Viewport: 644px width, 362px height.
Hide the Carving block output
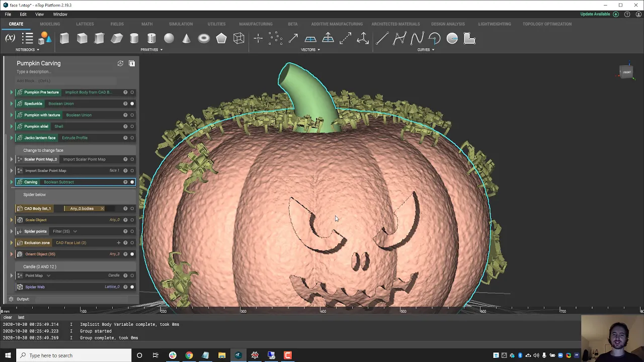coord(132,182)
